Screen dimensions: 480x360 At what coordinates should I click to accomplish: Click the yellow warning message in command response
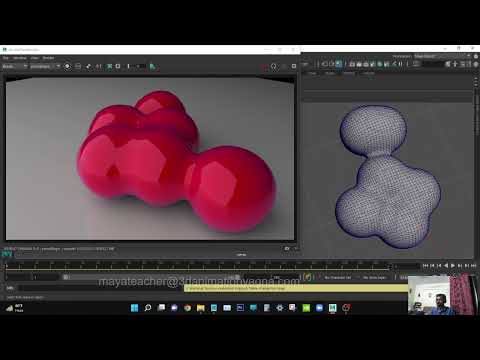pos(296,288)
